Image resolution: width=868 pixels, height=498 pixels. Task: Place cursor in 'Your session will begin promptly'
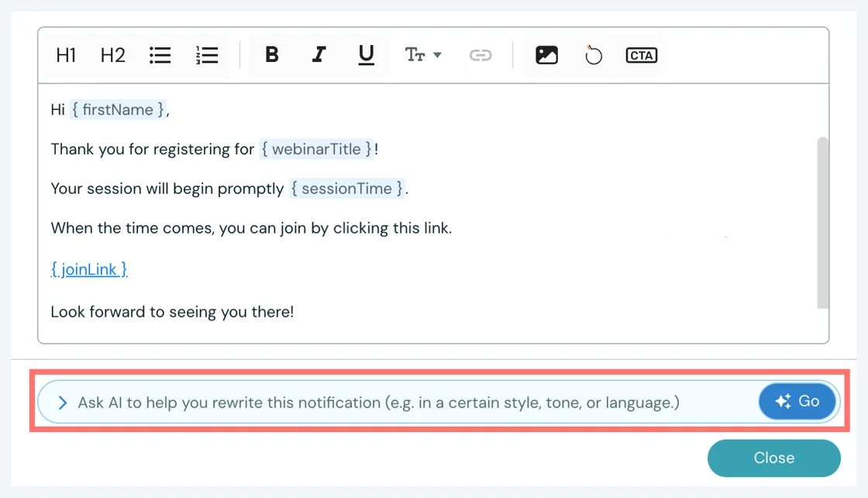(x=167, y=189)
